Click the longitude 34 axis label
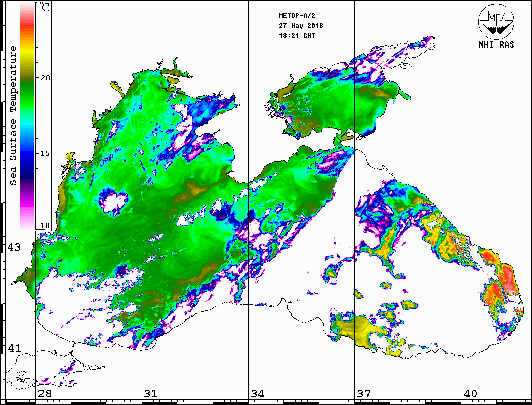Image resolution: width=532 pixels, height=405 pixels. click(257, 394)
